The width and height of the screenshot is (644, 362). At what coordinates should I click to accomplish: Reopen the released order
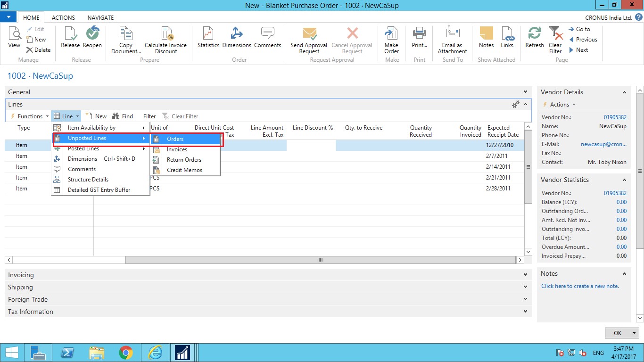click(x=92, y=38)
